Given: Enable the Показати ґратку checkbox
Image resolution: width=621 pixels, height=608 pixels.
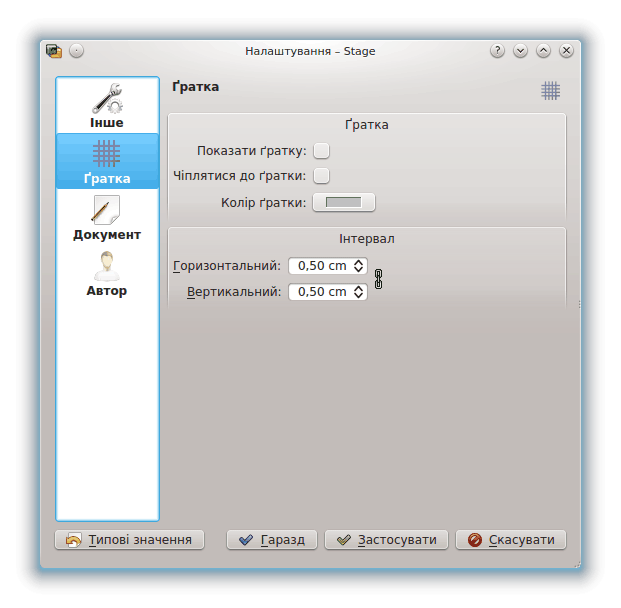Looking at the screenshot, I should (x=321, y=151).
